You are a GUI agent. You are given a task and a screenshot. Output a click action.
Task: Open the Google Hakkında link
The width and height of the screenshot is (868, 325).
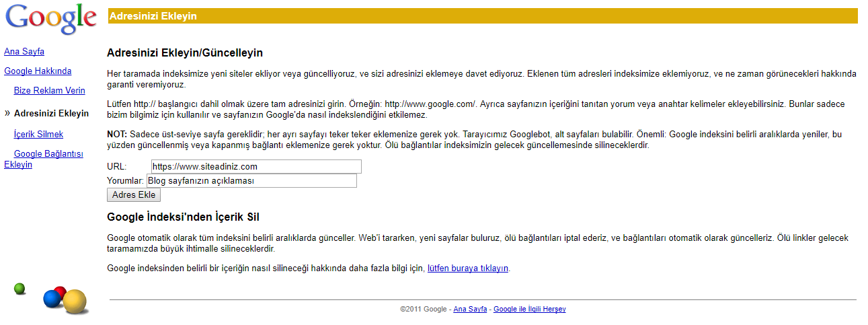38,71
